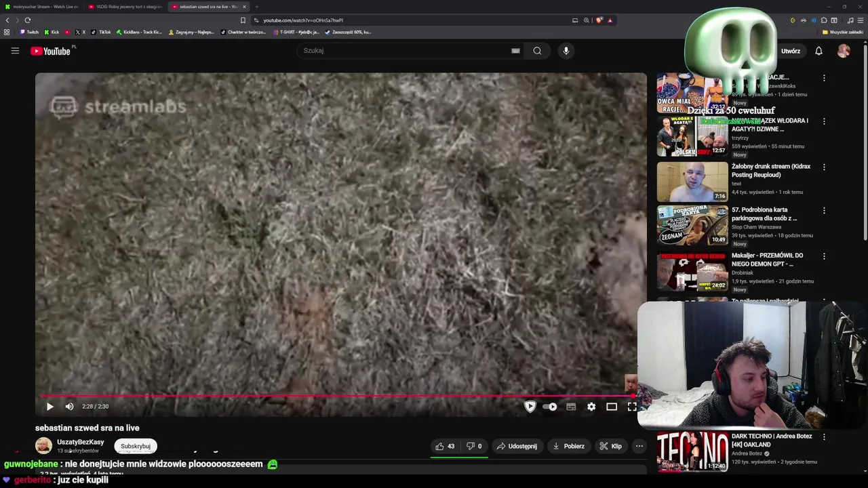The height and width of the screenshot is (488, 868).
Task: Click the YouTube search magnifier button
Action: pyautogui.click(x=537, y=51)
